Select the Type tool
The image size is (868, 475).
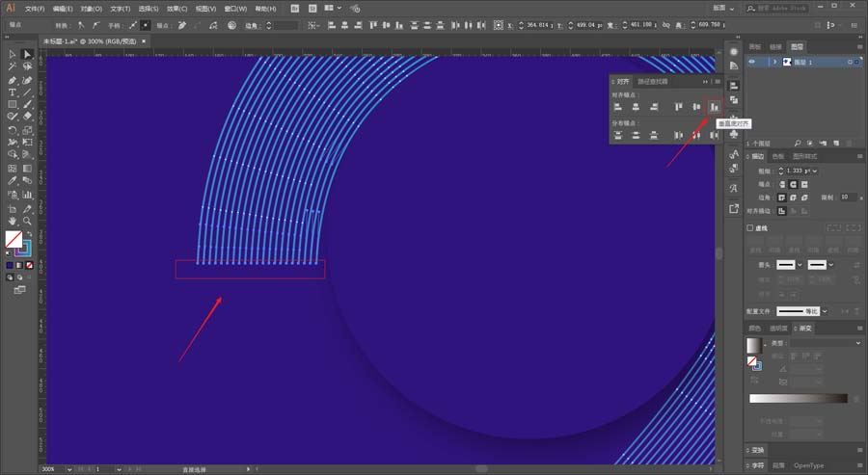click(x=13, y=92)
